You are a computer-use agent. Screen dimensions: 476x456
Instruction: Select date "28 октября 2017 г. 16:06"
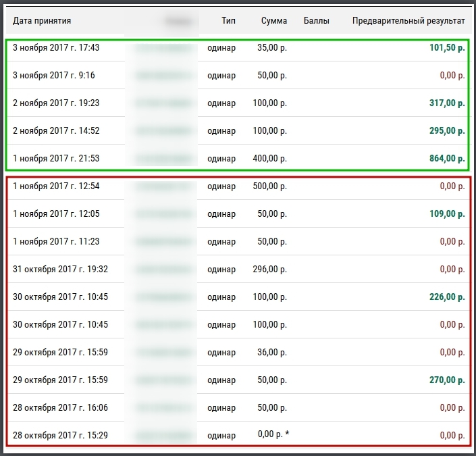pyautogui.click(x=60, y=407)
